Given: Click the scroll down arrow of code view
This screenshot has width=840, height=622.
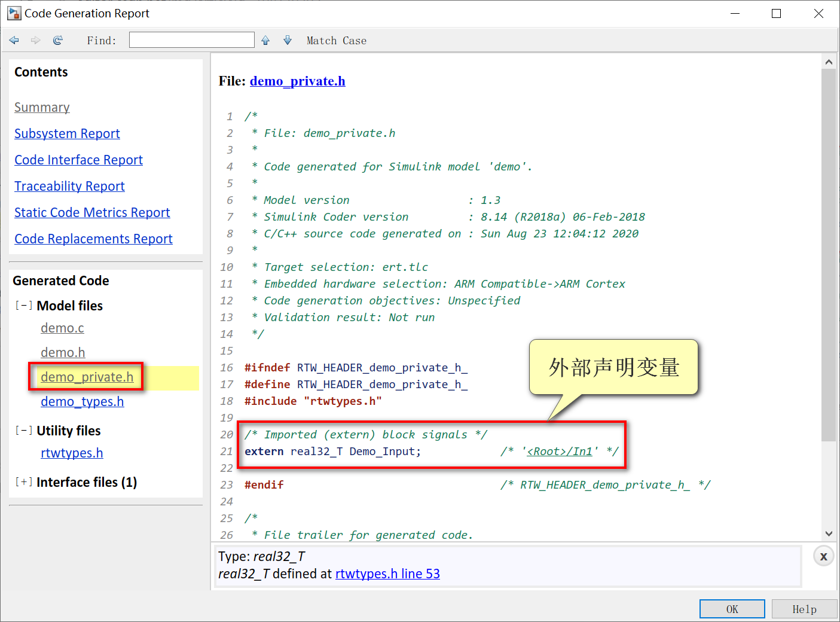Looking at the screenshot, I should (829, 534).
